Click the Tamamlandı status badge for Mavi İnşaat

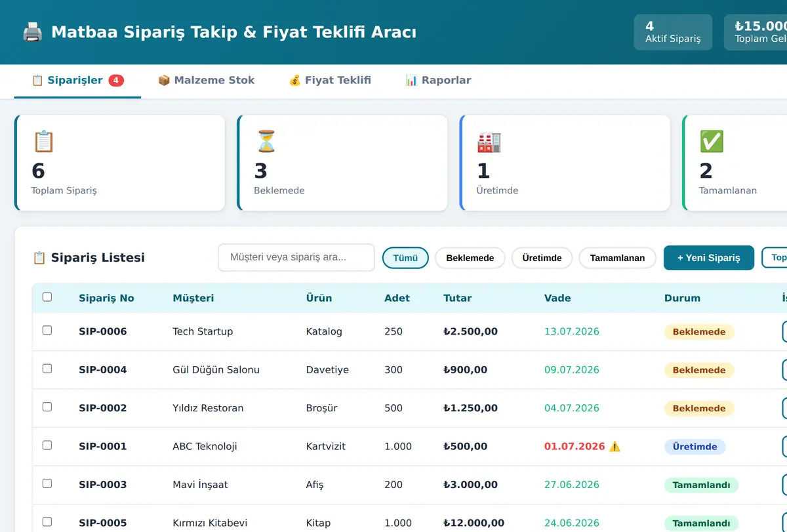701,485
